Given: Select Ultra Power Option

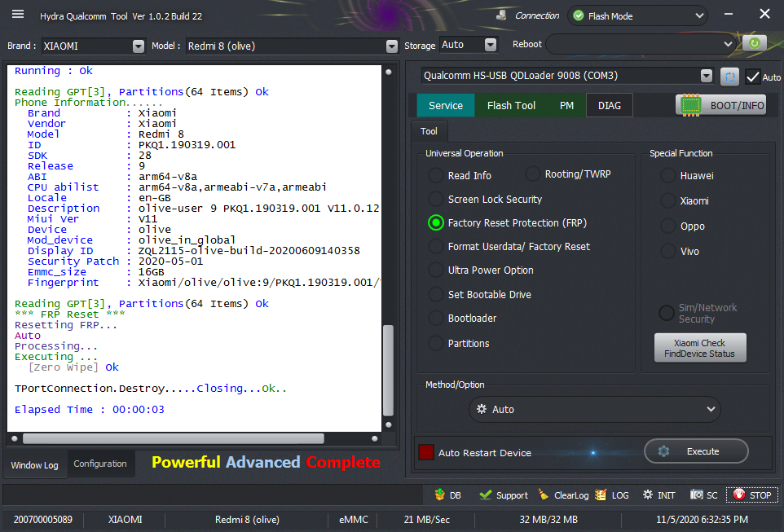Looking at the screenshot, I should 481,270.
